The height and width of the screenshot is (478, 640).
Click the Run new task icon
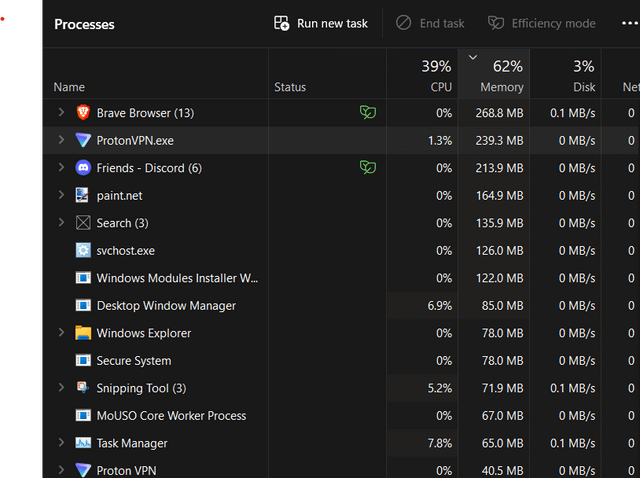[281, 23]
